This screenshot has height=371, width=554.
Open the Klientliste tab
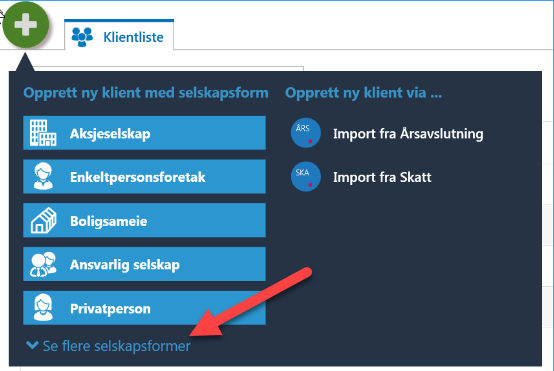(x=119, y=35)
